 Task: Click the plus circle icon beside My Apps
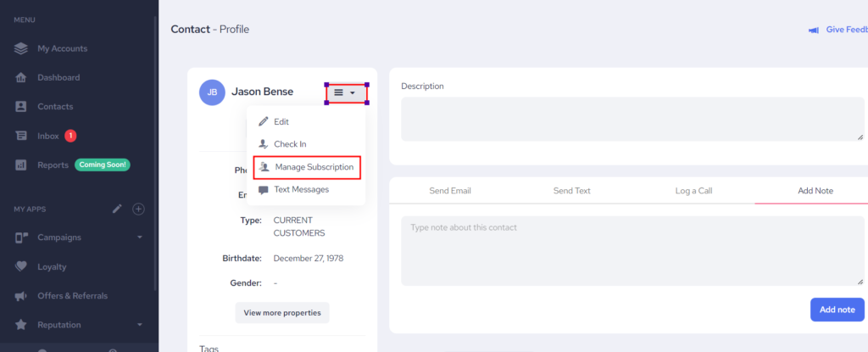(139, 209)
